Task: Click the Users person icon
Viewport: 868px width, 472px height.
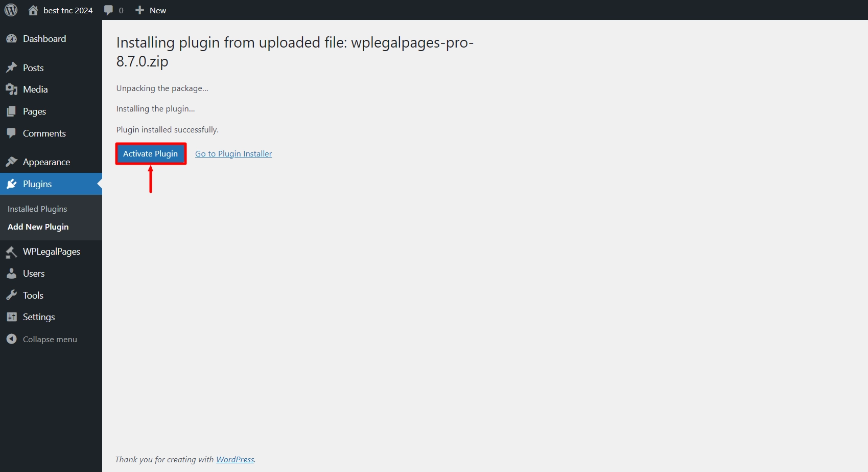Action: point(12,273)
